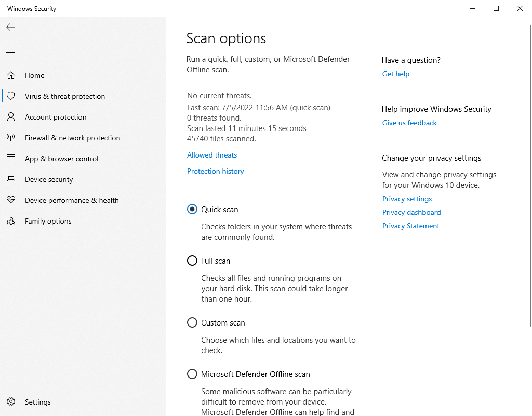Select the Home icon in the sidebar

click(10, 75)
